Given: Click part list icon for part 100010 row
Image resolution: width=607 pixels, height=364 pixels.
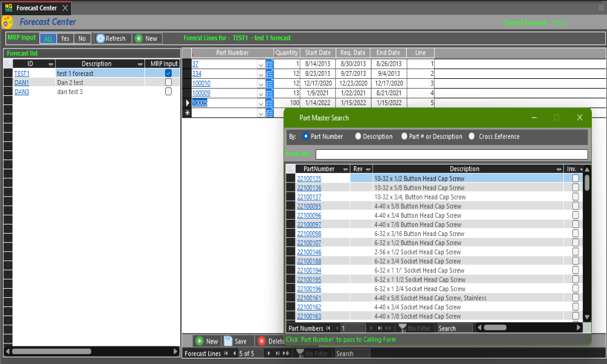Looking at the screenshot, I should 270,83.
